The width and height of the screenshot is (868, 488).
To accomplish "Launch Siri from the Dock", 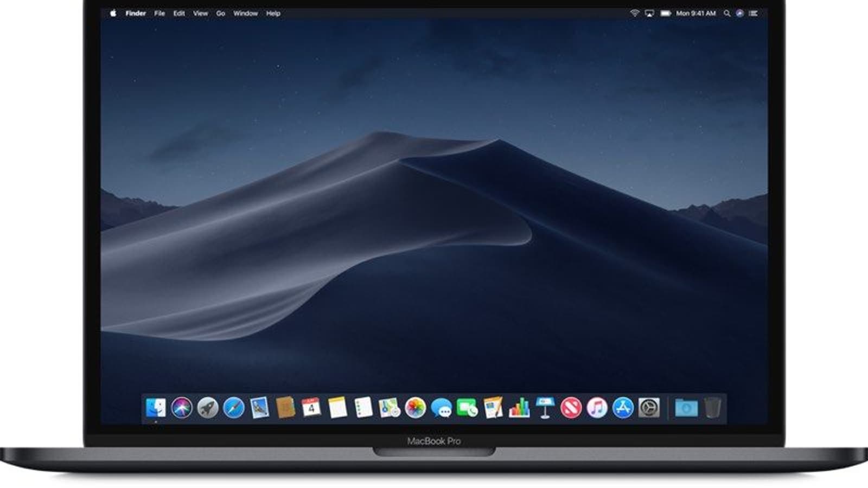I will click(182, 408).
